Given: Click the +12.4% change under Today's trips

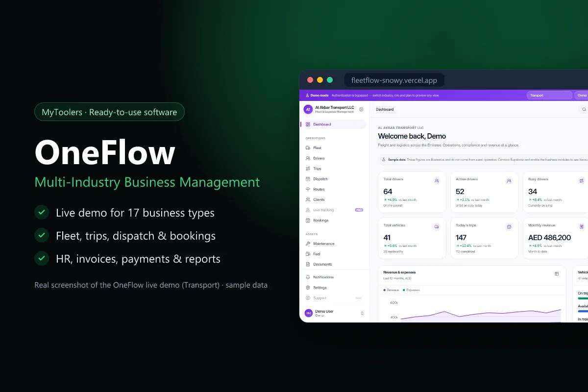Looking at the screenshot, I should (463, 246).
